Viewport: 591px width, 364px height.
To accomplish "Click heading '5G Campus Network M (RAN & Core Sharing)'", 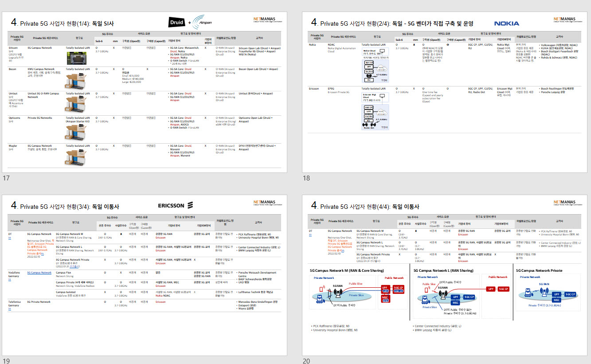I will (346, 270).
